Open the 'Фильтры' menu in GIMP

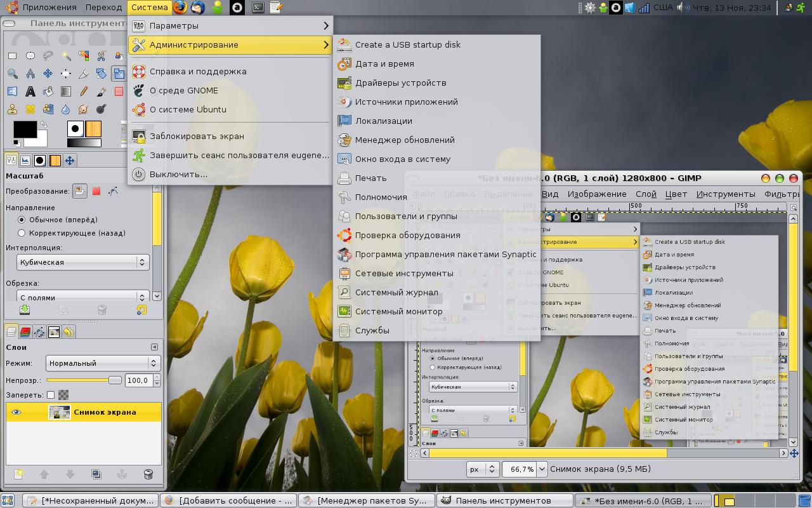(782, 194)
